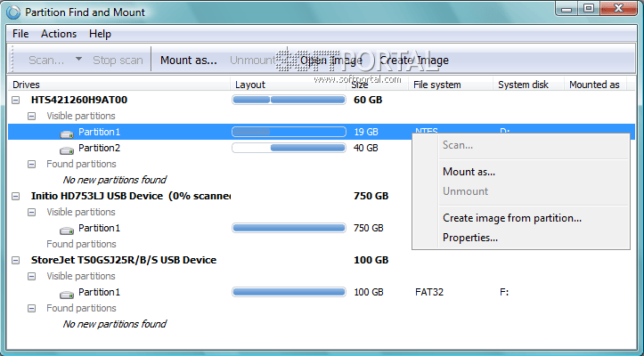Click the FAT32 file system cell

(429, 292)
